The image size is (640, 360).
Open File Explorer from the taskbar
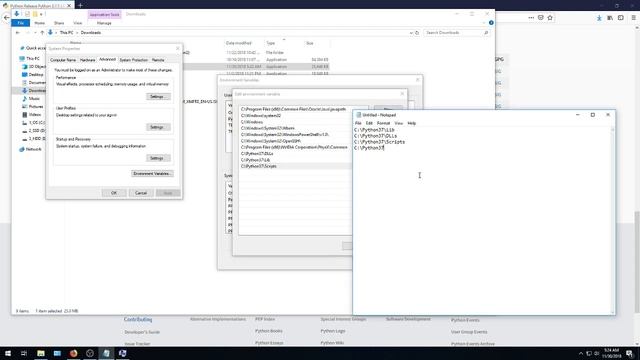[x=41, y=353]
